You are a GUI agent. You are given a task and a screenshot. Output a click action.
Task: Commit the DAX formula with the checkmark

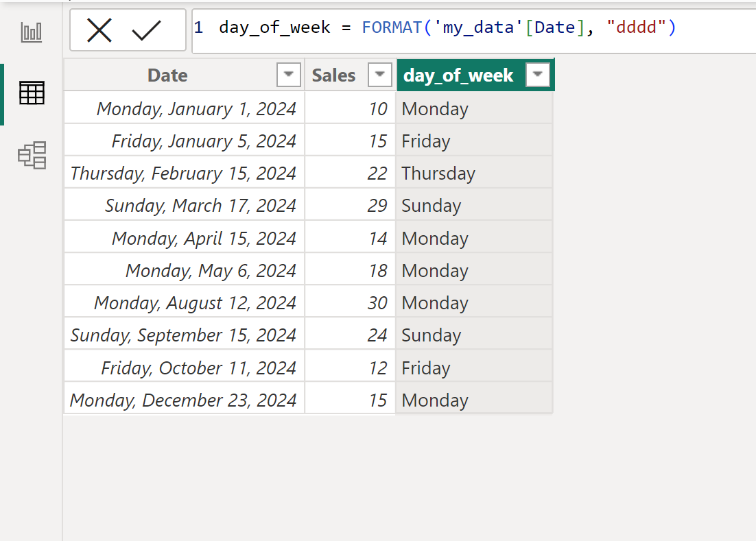(x=146, y=29)
